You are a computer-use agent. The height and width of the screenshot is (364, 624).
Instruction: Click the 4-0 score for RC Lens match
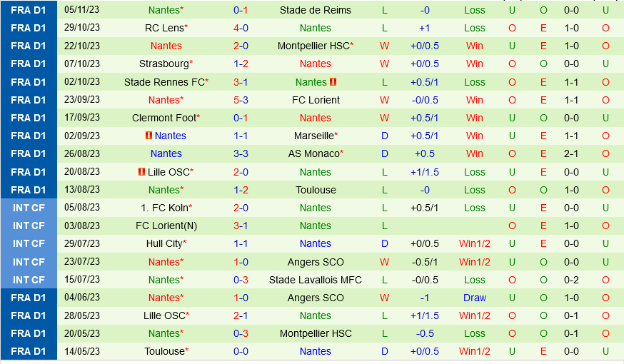[241, 28]
